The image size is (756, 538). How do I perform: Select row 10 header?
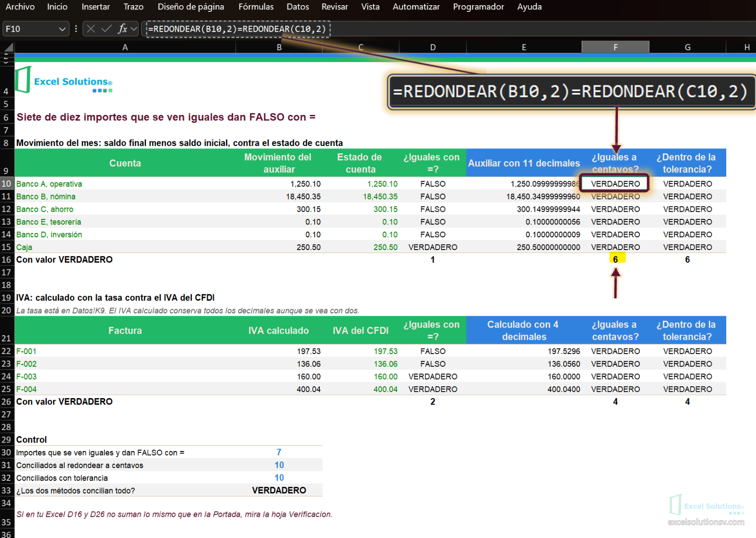pos(7,183)
